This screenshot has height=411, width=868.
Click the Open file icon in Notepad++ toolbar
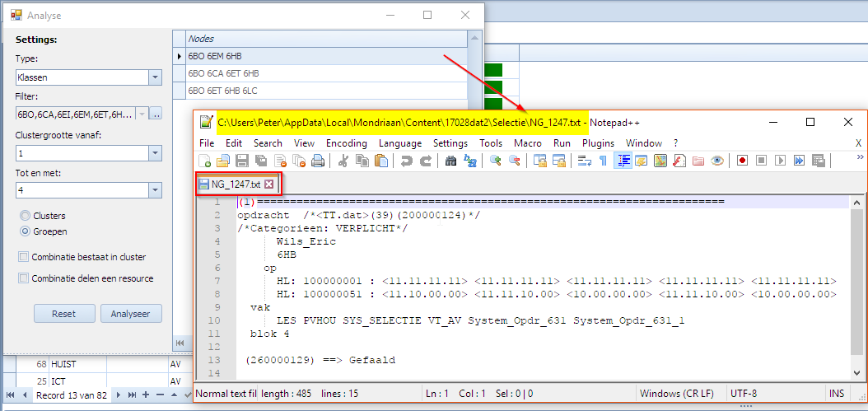223,161
